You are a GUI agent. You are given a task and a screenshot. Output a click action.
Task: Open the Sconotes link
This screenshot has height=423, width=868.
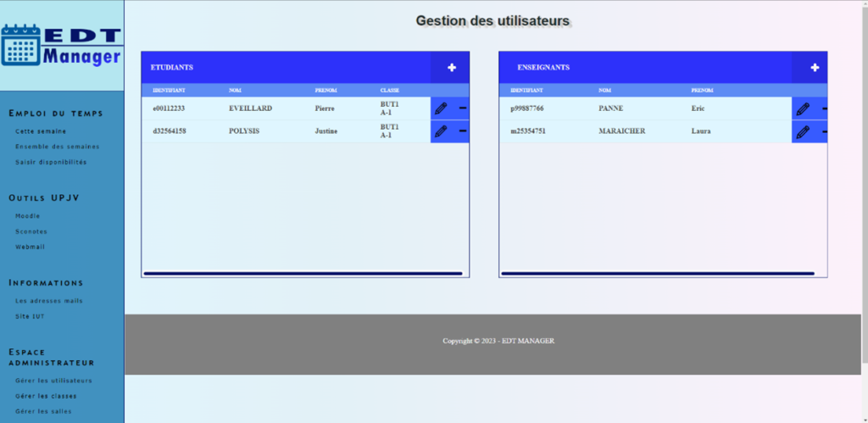coord(31,231)
